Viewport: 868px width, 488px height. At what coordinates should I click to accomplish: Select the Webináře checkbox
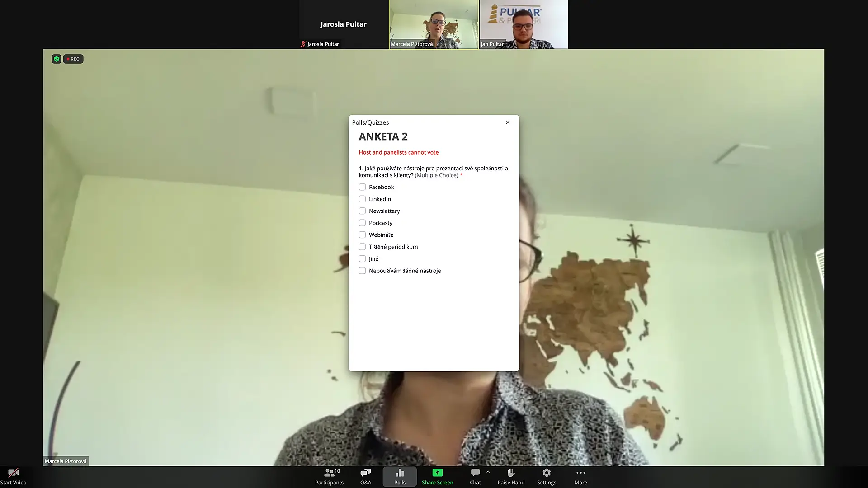[362, 235]
